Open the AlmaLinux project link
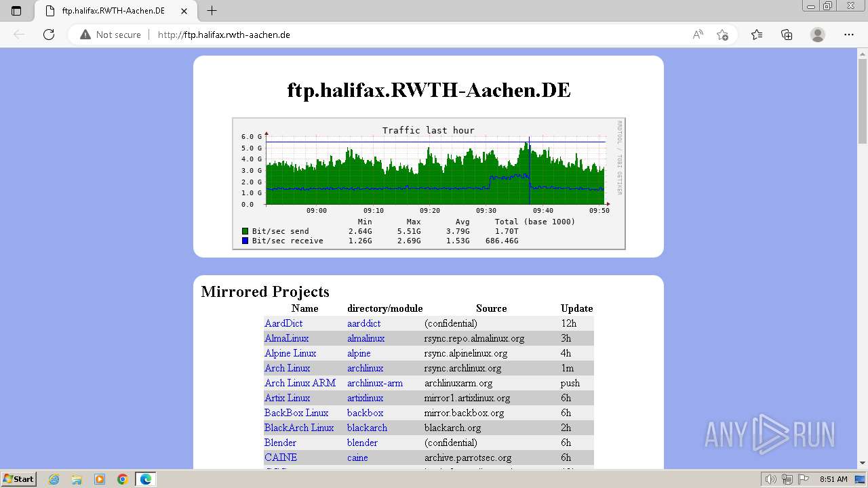The image size is (868, 488). click(286, 338)
